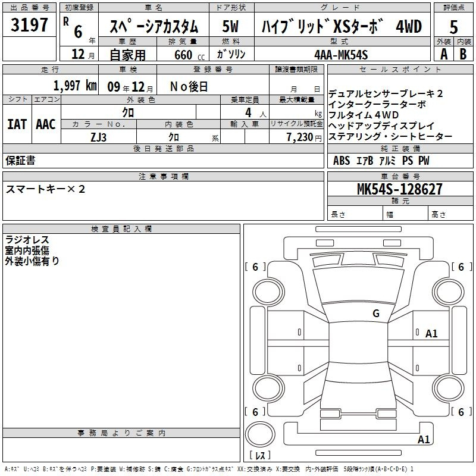Click chassis number MK54S-128627
This screenshot has width=476, height=476.
point(400,189)
